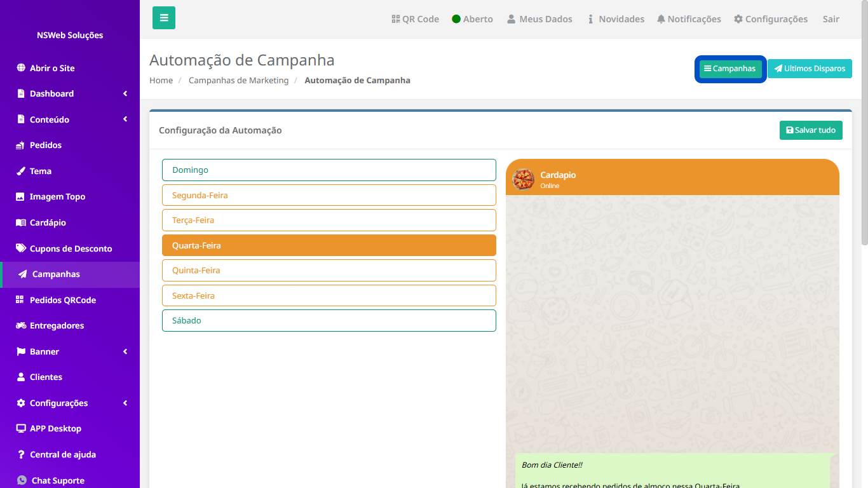The height and width of the screenshot is (488, 868).
Task: Select the Sexta-Feira day option
Action: 329,295
